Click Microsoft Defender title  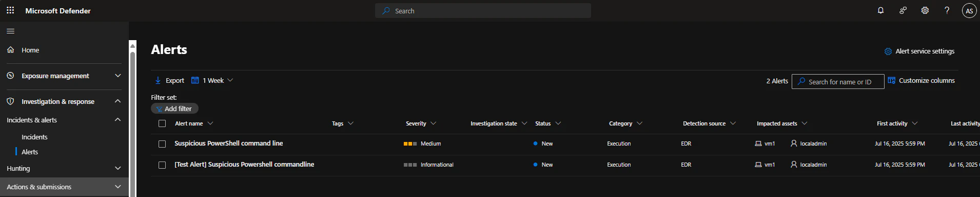[x=58, y=11]
